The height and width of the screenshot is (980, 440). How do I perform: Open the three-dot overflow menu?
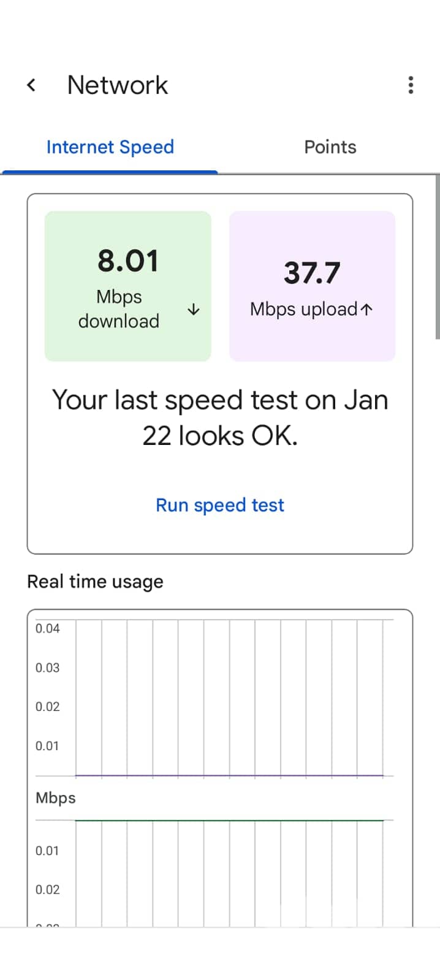pyautogui.click(x=411, y=85)
